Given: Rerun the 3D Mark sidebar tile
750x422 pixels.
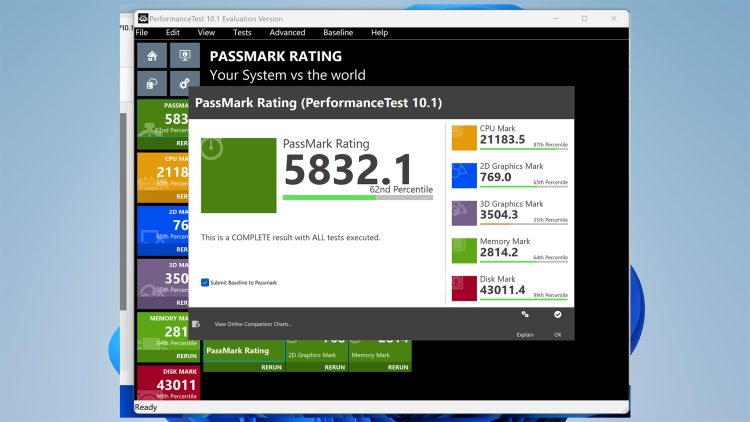Looking at the screenshot, I should click(x=182, y=302).
